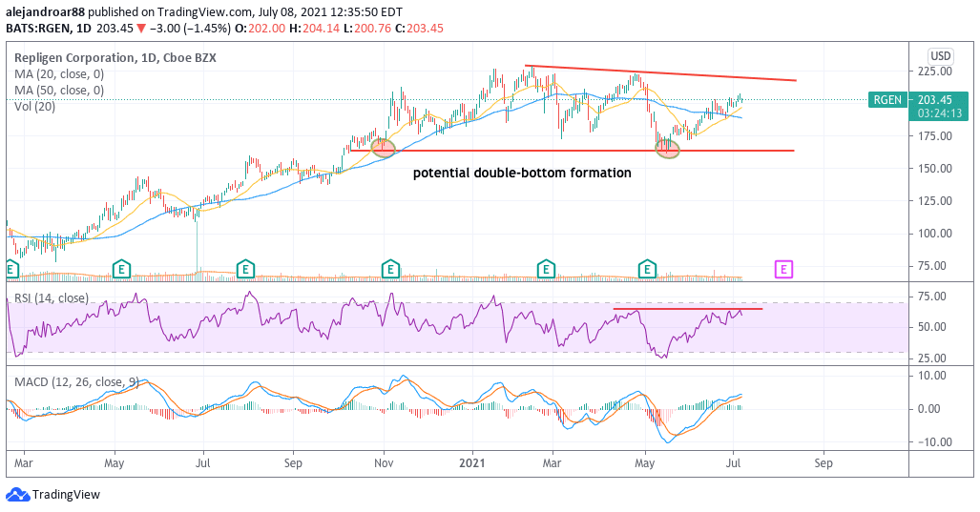Screen dimensions: 980x512
Task: Click the 2021 label on time axis
Action: coord(472,463)
